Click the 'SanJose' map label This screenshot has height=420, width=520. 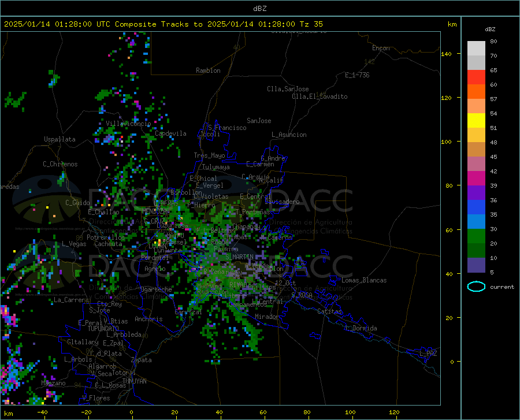point(259,121)
